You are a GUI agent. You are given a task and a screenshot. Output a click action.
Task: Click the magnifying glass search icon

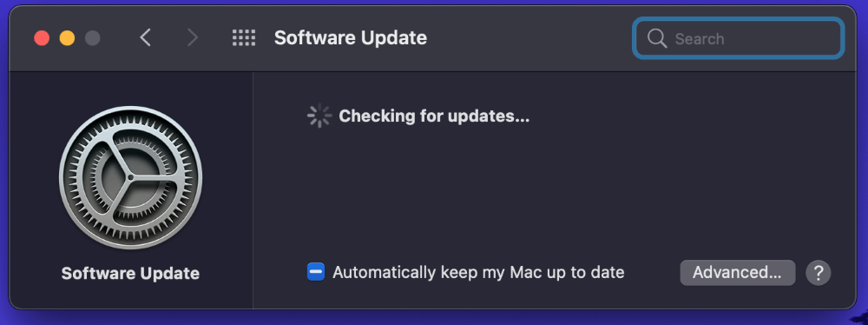point(656,38)
